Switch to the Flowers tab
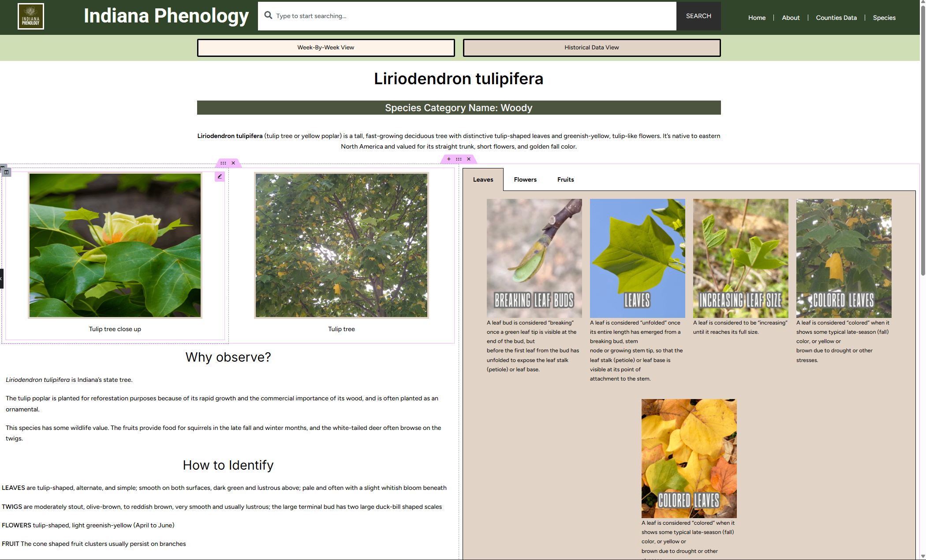926x560 pixels. tap(525, 179)
